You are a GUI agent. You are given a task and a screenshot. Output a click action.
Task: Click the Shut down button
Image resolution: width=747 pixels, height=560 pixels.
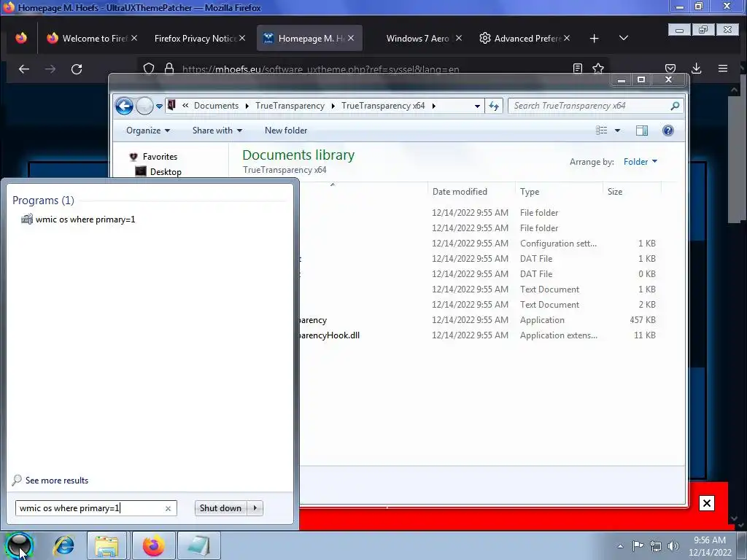point(220,508)
